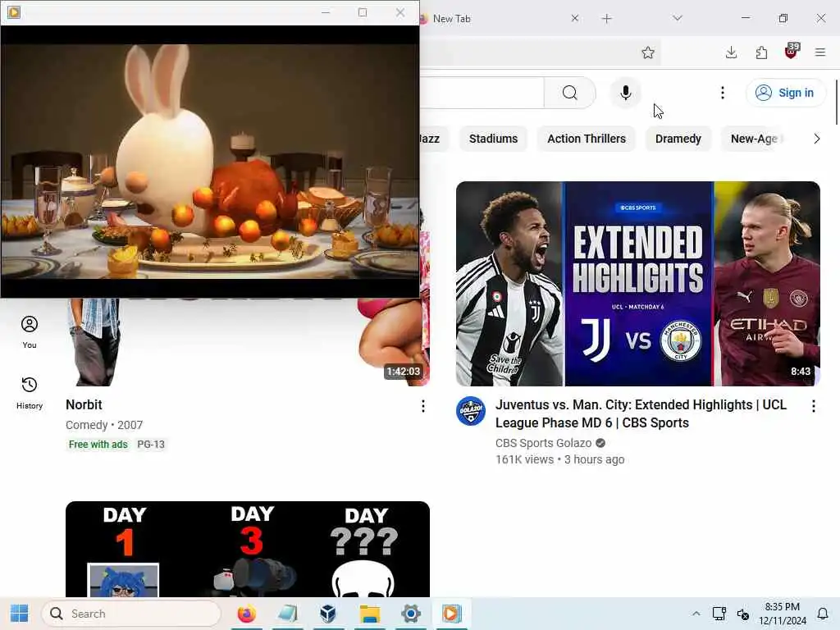Open clock and date 8:35 PM
Screen dimensions: 840x630
point(782,614)
